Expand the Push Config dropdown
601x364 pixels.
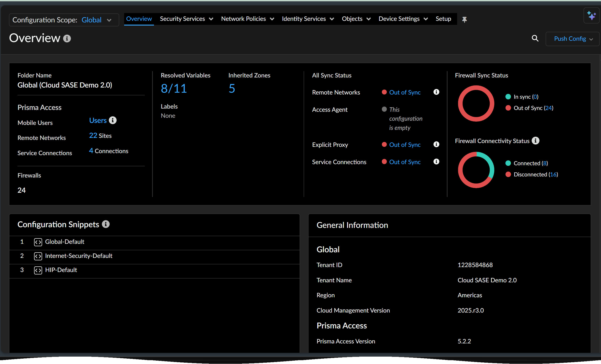[x=573, y=39]
